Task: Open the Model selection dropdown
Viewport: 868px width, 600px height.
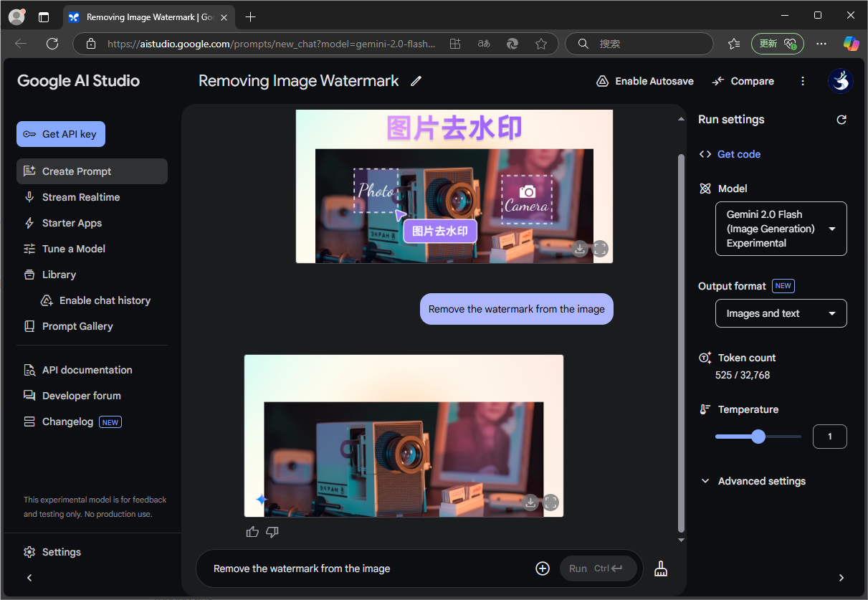Action: click(x=781, y=229)
